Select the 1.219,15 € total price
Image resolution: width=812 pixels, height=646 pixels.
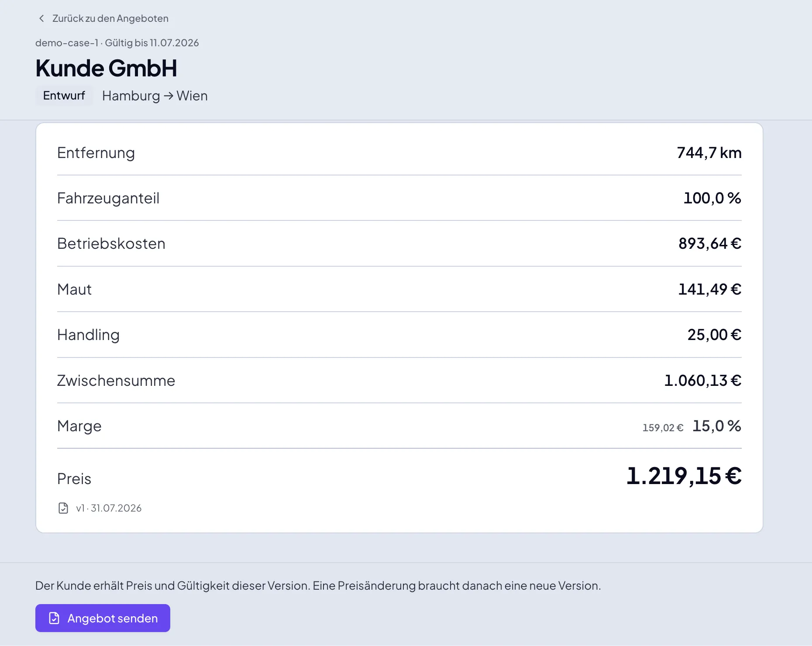[x=684, y=476]
